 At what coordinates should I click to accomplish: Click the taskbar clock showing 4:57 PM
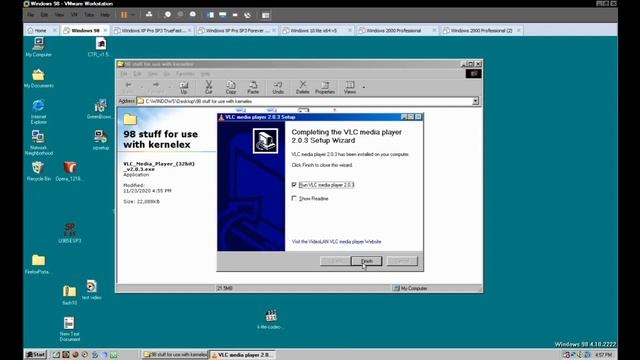pyautogui.click(x=604, y=355)
